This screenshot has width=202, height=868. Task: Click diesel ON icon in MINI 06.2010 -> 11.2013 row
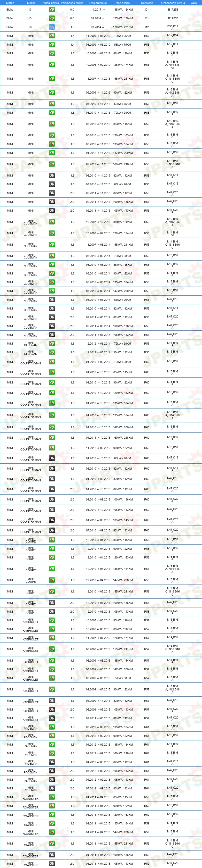click(52, 176)
